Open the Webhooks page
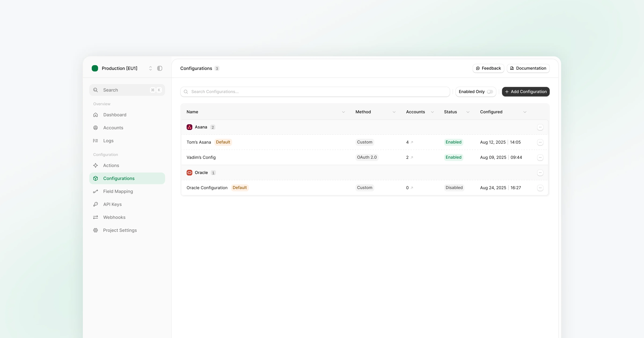Screen dimensions: 644x338 (x=114, y=217)
